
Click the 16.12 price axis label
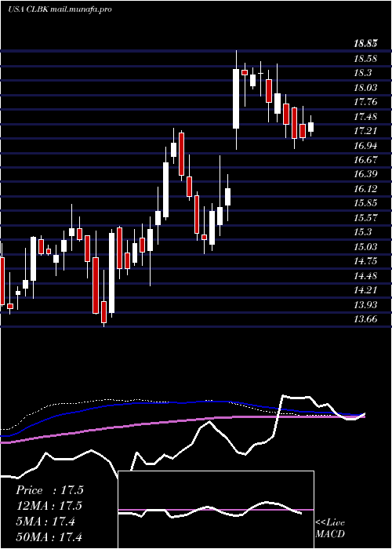point(365,189)
